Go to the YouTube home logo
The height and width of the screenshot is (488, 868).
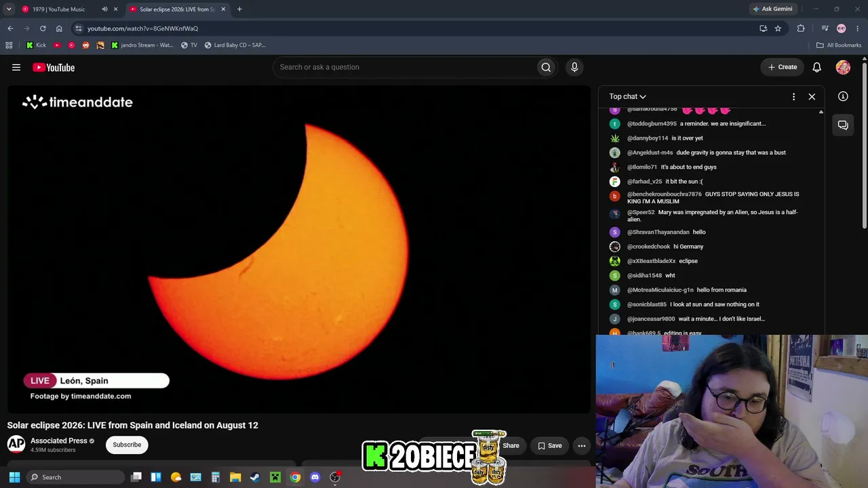pyautogui.click(x=54, y=67)
